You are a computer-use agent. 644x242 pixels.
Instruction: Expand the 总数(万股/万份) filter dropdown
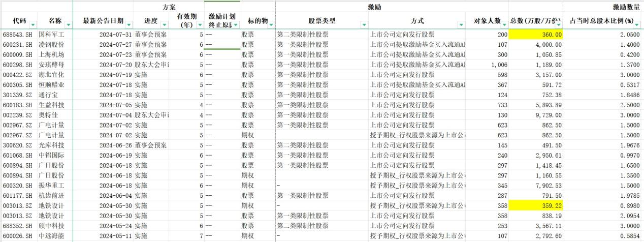coord(559,24)
